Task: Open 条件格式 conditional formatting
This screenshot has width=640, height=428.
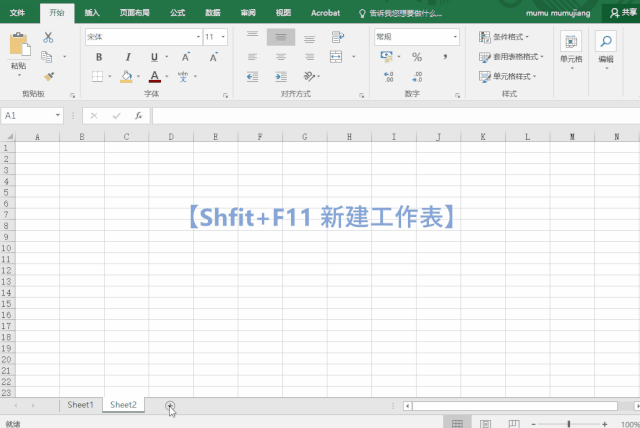Action: click(x=504, y=37)
